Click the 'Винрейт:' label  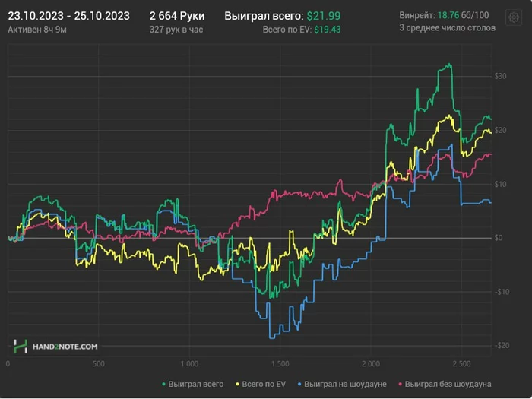417,15
